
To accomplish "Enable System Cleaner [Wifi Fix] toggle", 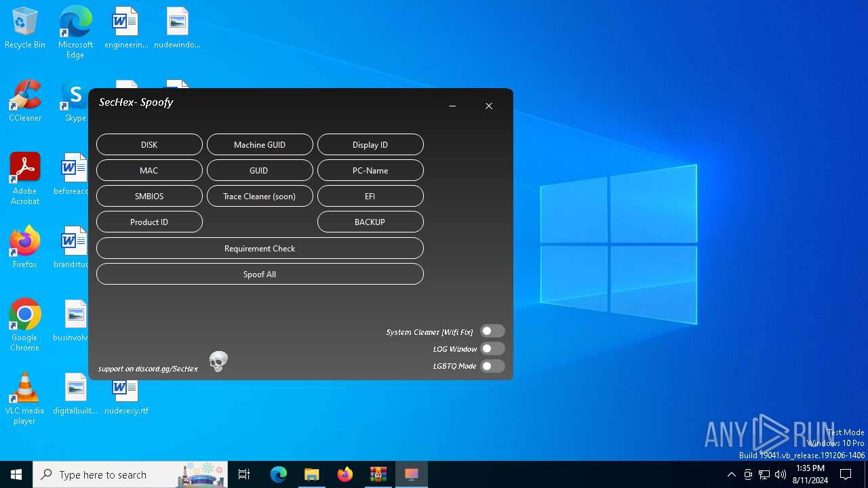I will (493, 331).
